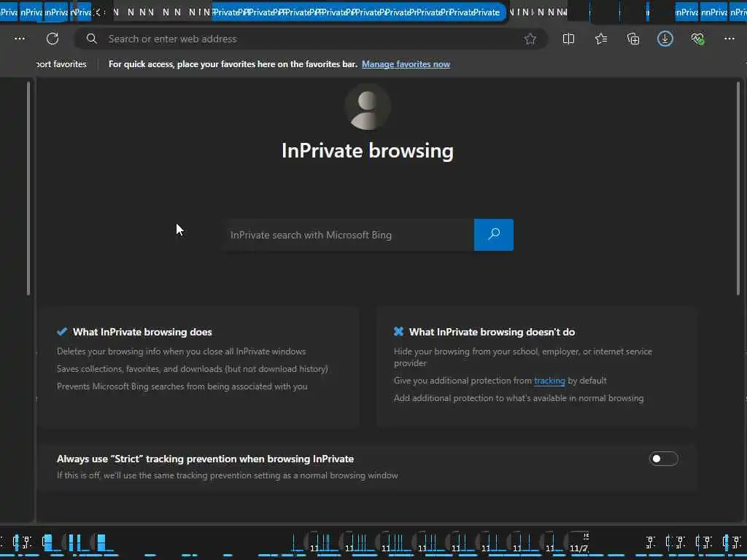Click the left sidebar's vertical scrollbar
The height and width of the screenshot is (560, 747).
pos(28,188)
